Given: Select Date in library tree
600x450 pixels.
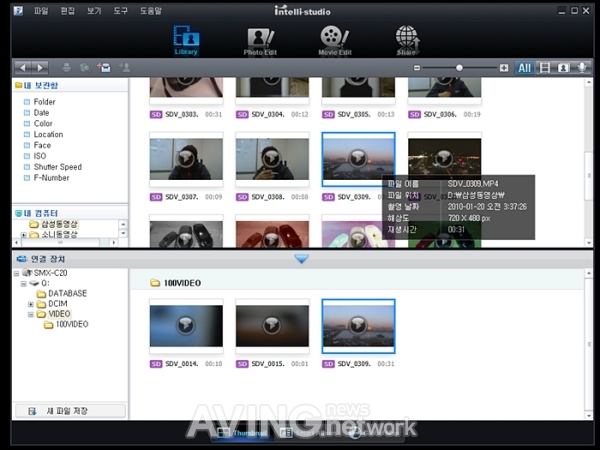Looking at the screenshot, I should click(41, 112).
